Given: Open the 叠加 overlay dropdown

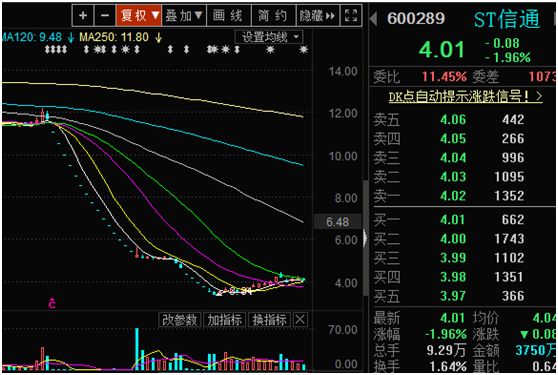Looking at the screenshot, I should click(184, 15).
